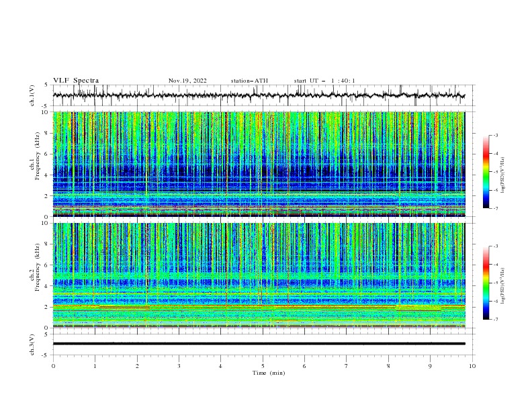The width and height of the screenshot is (532, 411).
Task: Click the 'start UT = 1:40:1' label
Action: (x=324, y=81)
